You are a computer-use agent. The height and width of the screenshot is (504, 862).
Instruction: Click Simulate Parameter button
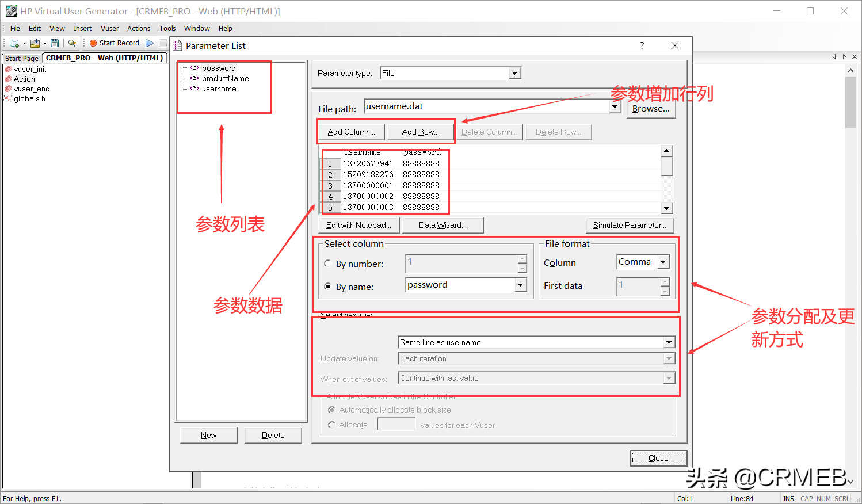tap(630, 225)
